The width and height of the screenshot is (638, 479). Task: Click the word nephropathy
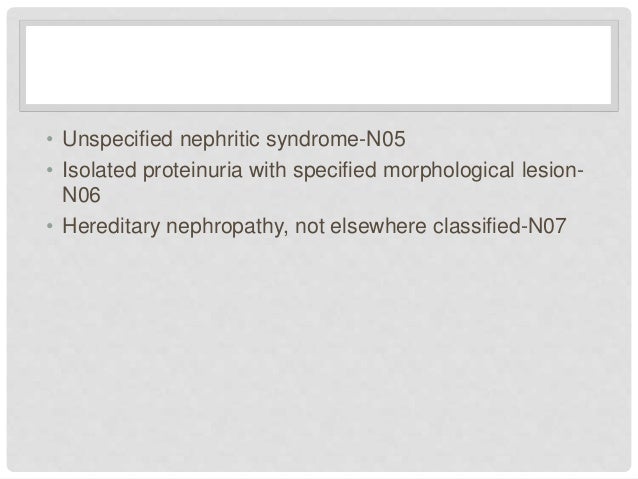pyautogui.click(x=228, y=227)
